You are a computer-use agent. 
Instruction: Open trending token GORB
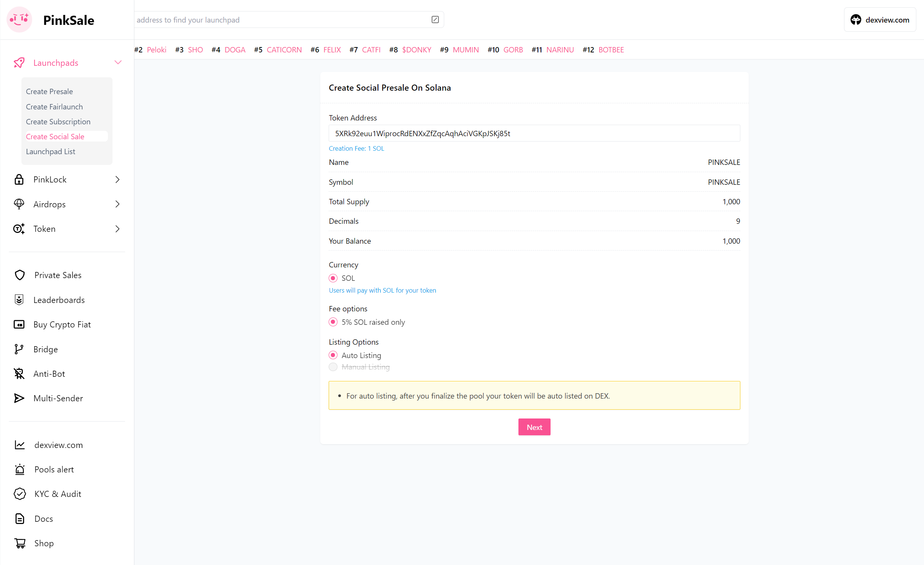click(x=513, y=50)
